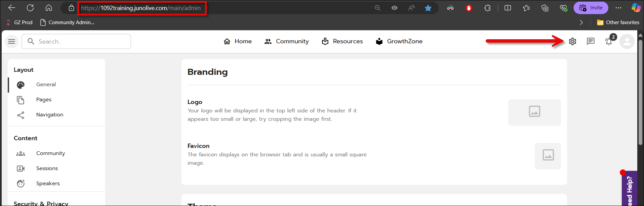Toggle the hamburger menu in the app header

11,42
